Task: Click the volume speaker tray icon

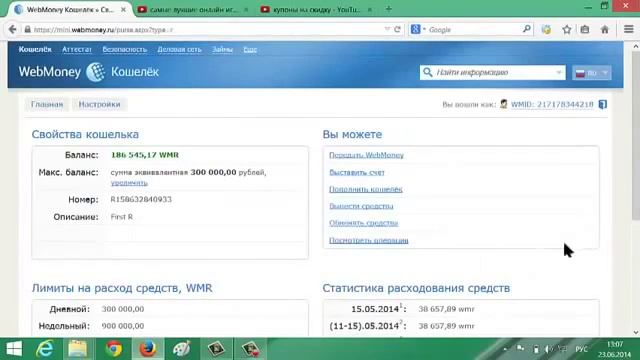Action: [x=549, y=349]
